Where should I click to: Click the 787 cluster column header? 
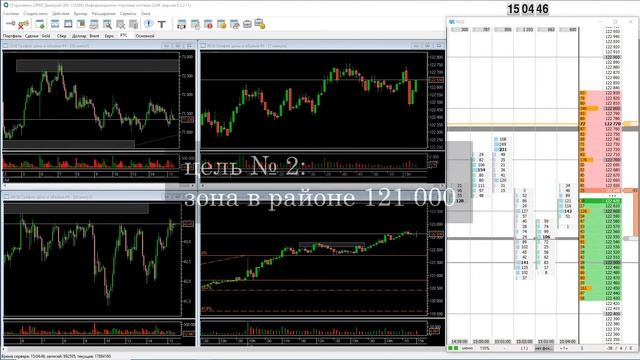482,30
